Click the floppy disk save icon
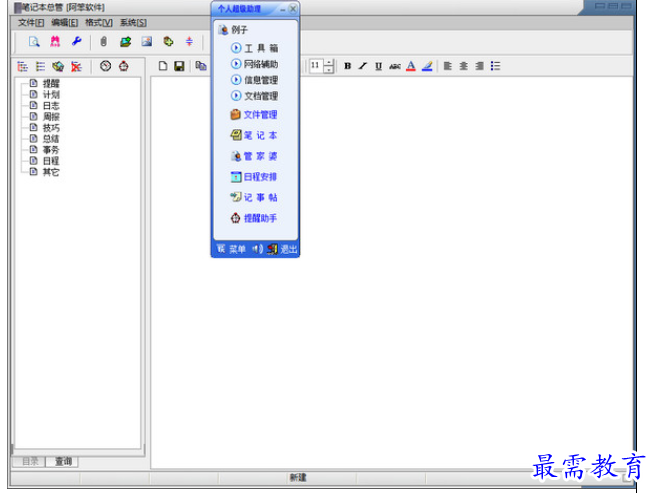This screenshot has width=654, height=498. click(x=179, y=66)
